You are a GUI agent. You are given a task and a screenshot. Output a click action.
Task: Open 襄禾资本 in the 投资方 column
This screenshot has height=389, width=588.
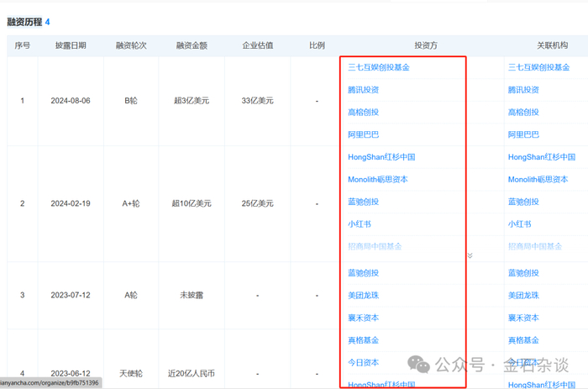tap(363, 318)
